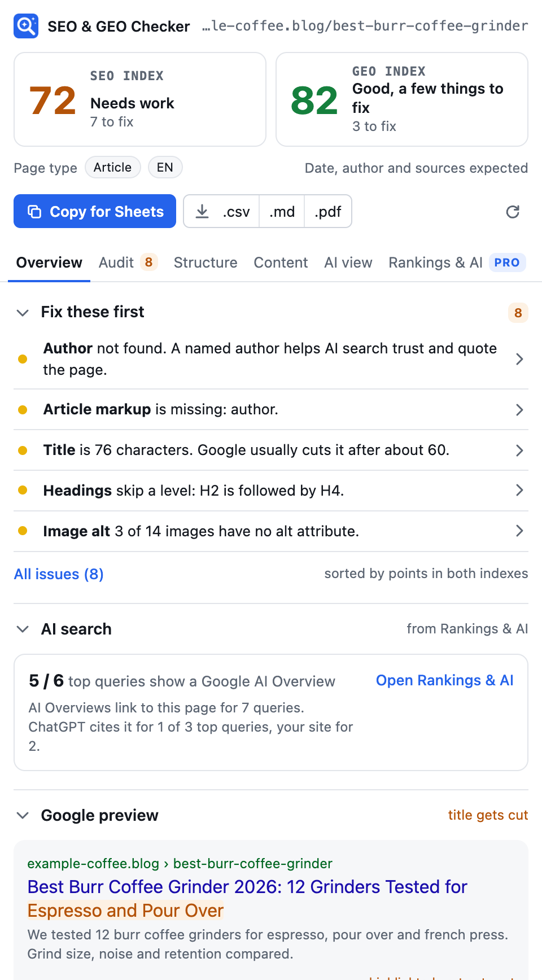Switch to the Structure tab
The height and width of the screenshot is (980, 542).
click(206, 262)
